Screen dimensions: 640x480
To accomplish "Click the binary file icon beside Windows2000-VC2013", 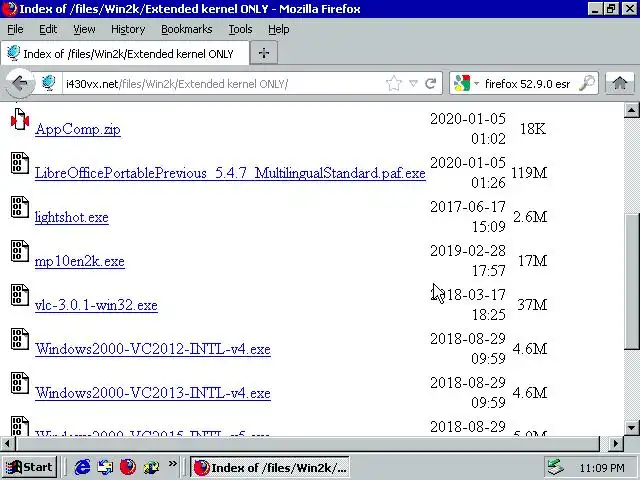I will point(20,383).
